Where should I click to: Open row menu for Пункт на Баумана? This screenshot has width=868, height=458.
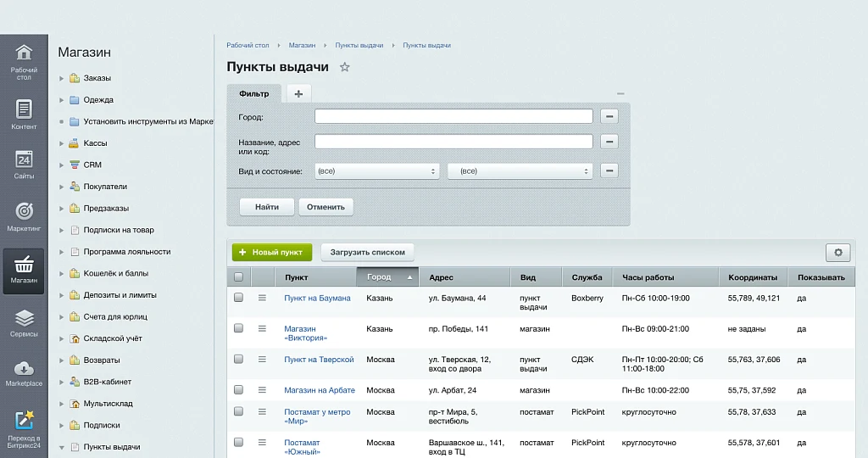262,298
